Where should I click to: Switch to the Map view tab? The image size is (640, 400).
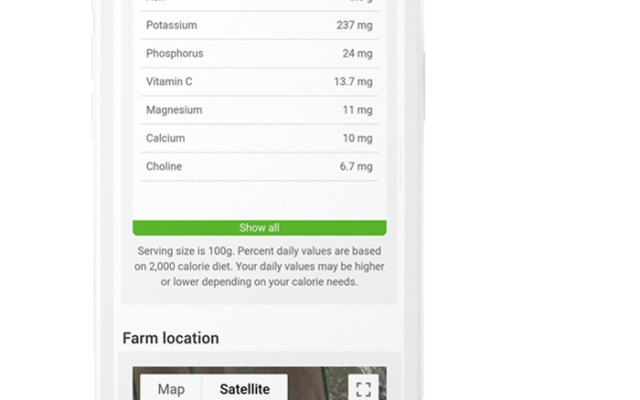(171, 389)
